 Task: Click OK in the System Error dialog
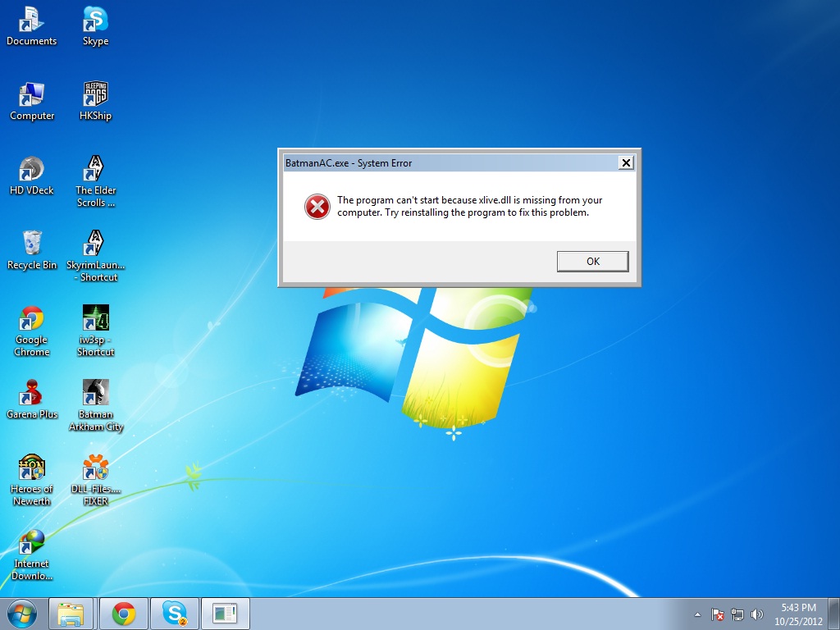[x=592, y=261]
